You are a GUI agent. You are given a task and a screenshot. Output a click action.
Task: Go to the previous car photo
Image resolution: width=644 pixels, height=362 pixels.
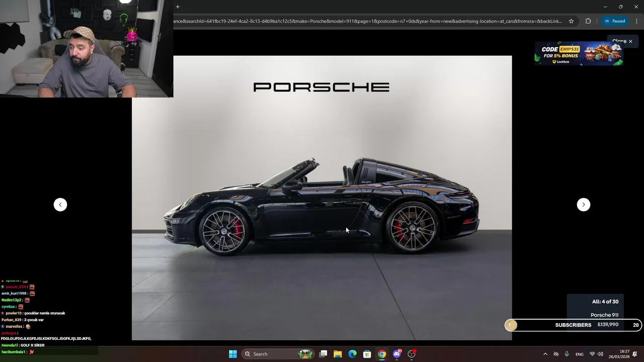(x=60, y=205)
